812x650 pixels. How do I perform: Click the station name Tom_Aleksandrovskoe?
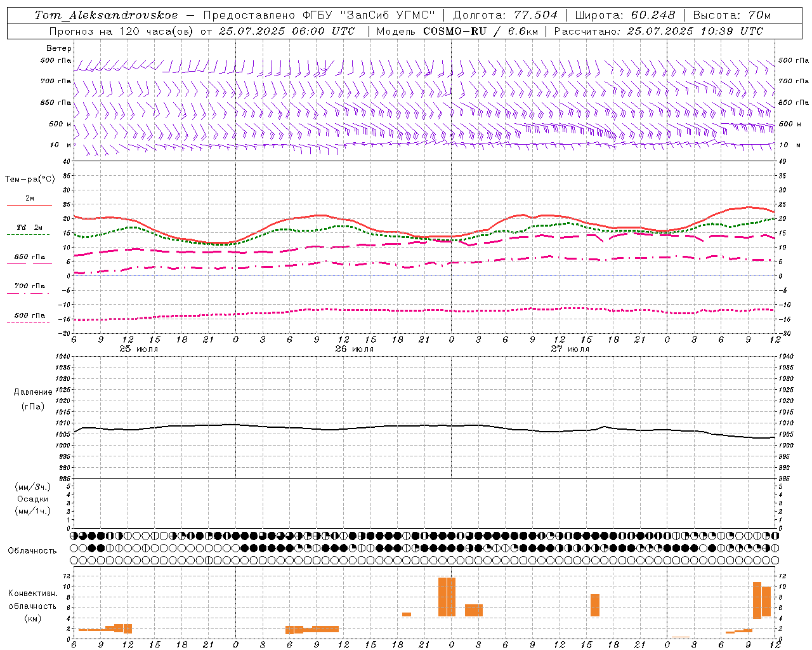coord(106,15)
